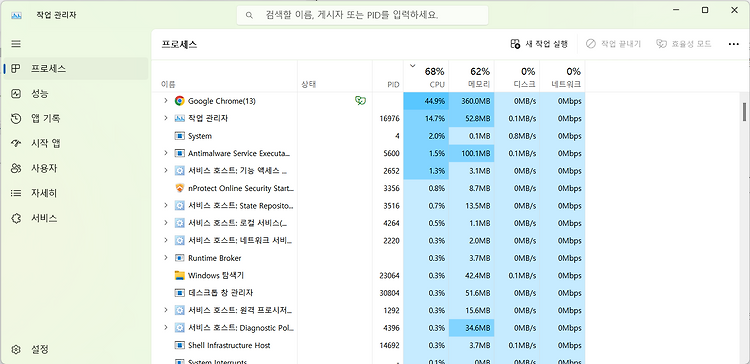Click System's 0.8MB/s disk cell
Image resolution: width=750 pixels, height=364 pixels.
(517, 136)
